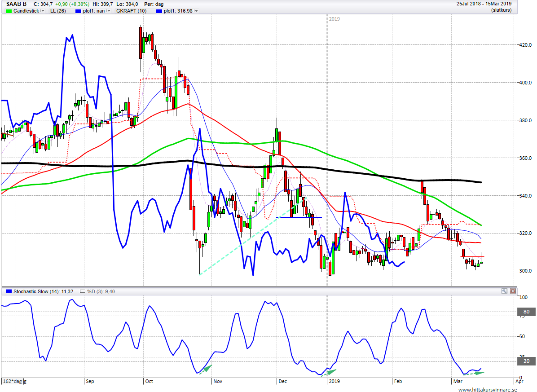Click the 'plot1: 316.98' value text
Screen dimensions: 537x392
178,11
